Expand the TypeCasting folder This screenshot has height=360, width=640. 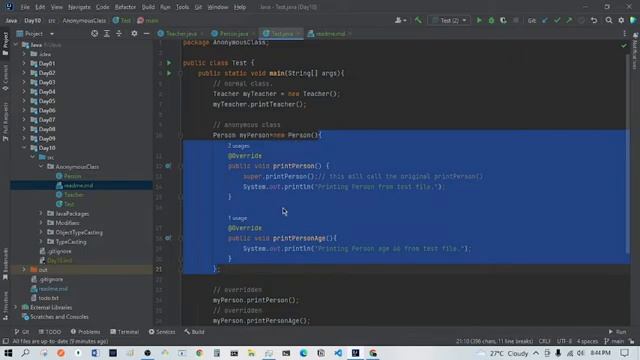41,242
